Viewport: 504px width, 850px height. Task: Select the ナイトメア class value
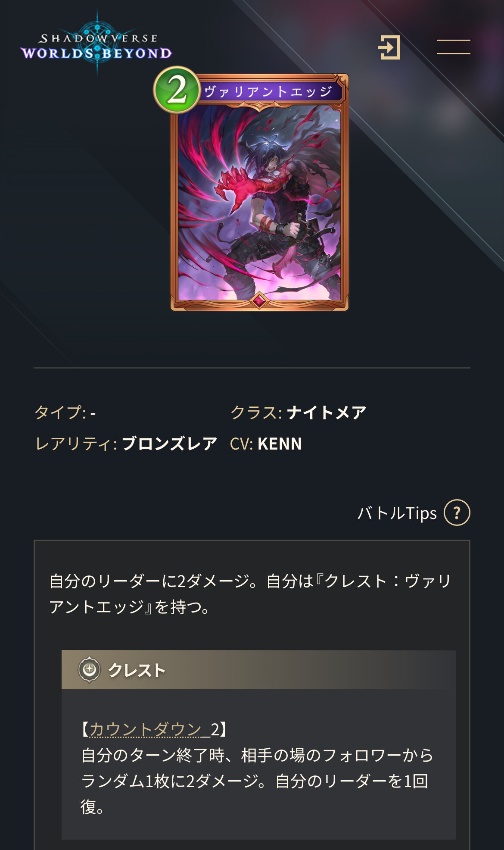click(x=327, y=412)
